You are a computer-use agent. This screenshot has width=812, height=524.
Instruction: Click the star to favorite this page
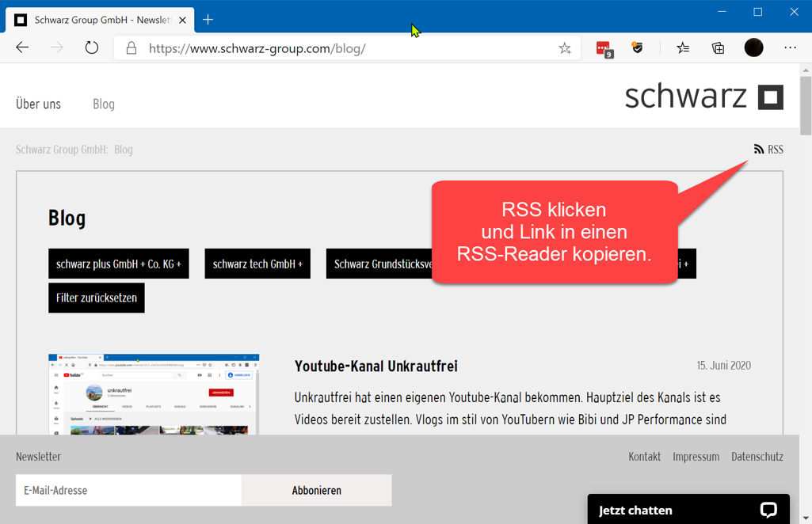(565, 48)
